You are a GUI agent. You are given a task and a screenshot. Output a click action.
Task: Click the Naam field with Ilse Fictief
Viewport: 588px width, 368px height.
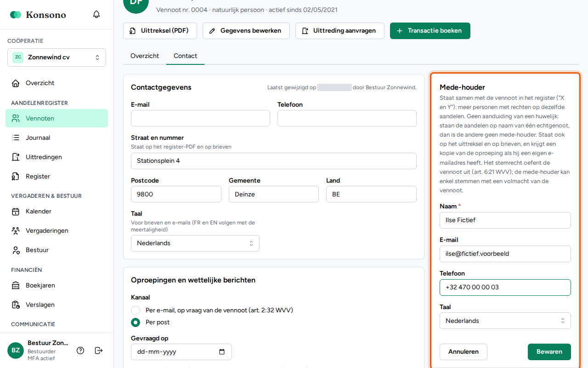[x=505, y=220]
